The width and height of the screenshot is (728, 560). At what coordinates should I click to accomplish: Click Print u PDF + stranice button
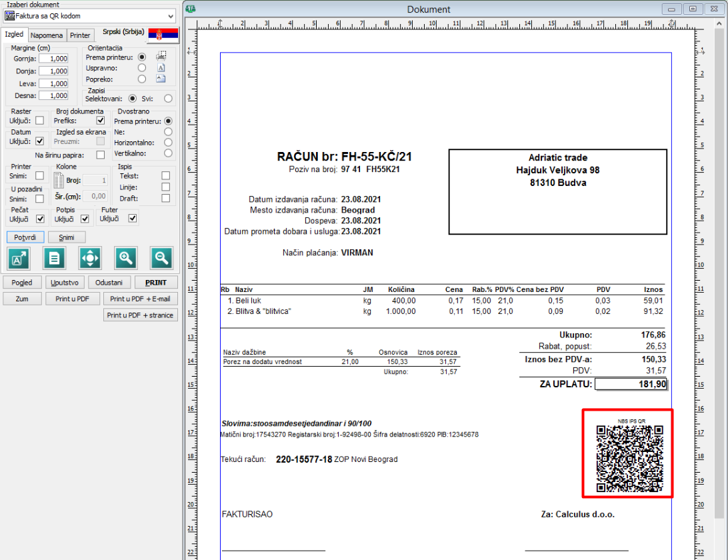tap(140, 315)
